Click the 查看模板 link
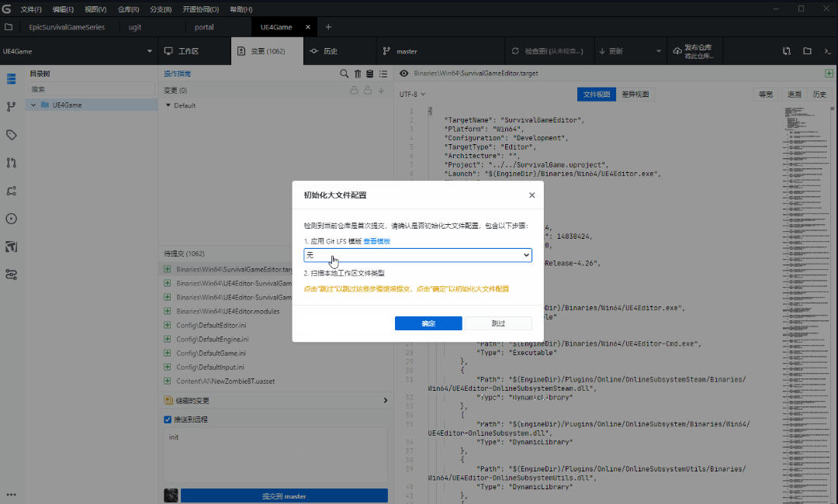 click(377, 241)
